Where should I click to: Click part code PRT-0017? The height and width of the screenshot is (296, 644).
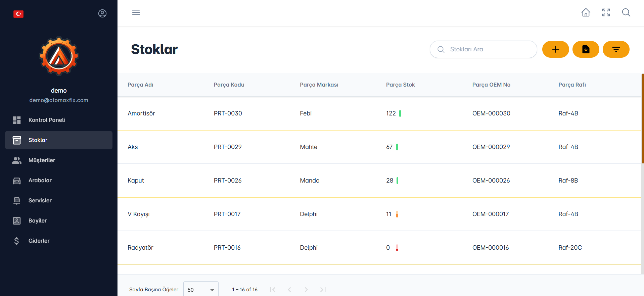(227, 214)
